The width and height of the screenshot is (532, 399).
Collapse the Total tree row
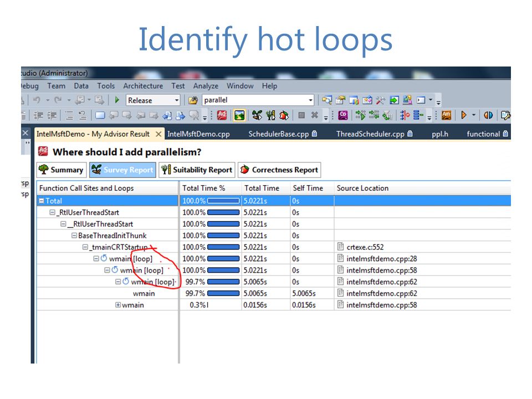(x=42, y=201)
